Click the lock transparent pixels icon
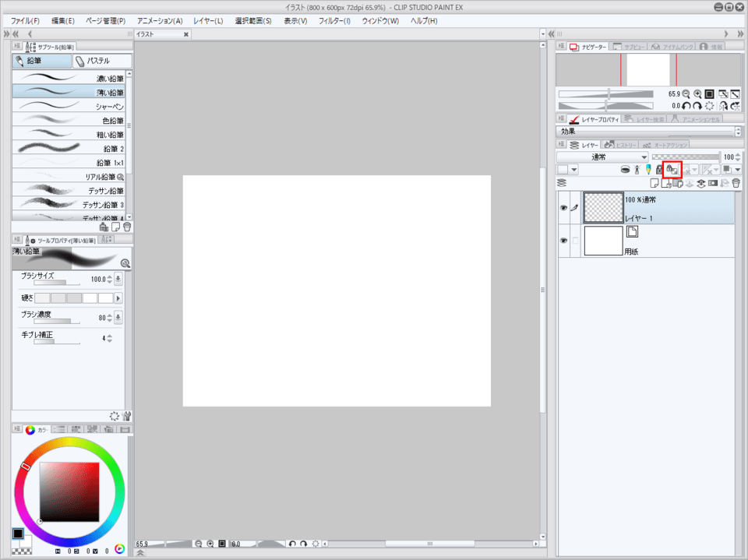 pos(672,169)
